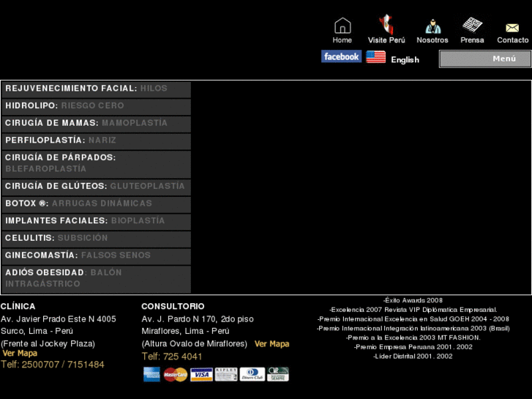Click the Contacto envelope icon
Screen dimensions: 532x399
tap(512, 28)
